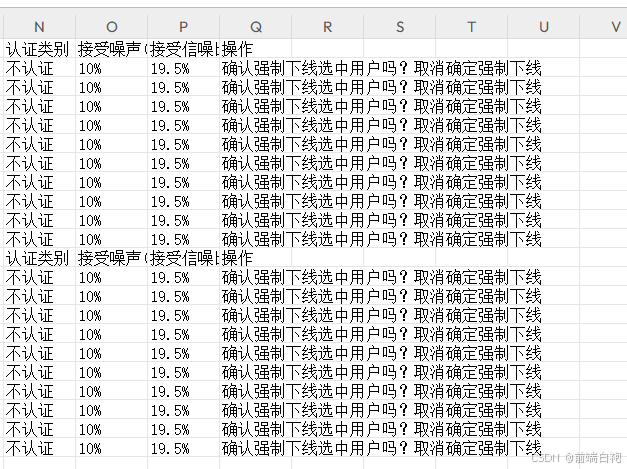627x469 pixels.
Task: Select column O header
Action: tap(112, 27)
